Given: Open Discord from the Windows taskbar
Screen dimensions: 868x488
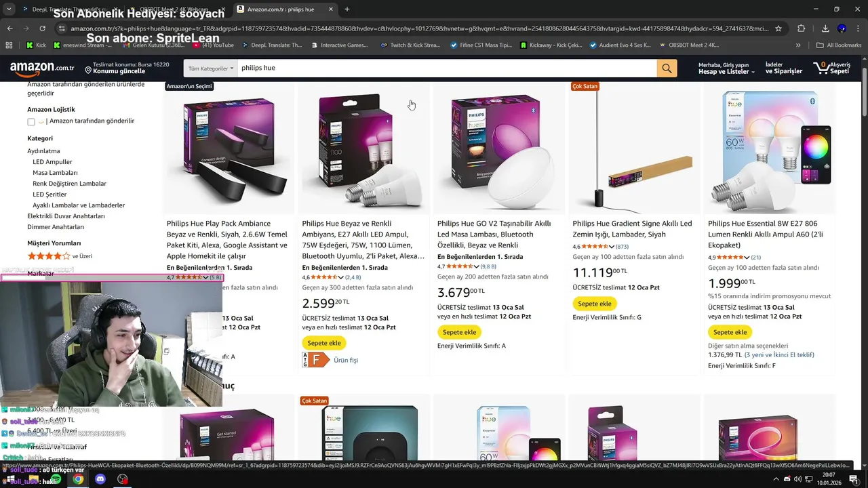Looking at the screenshot, I should coord(100,479).
